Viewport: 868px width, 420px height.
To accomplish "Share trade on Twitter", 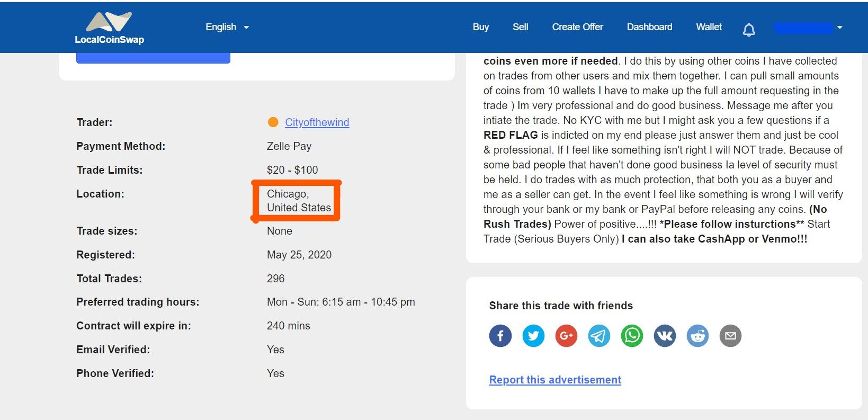I will (x=533, y=336).
